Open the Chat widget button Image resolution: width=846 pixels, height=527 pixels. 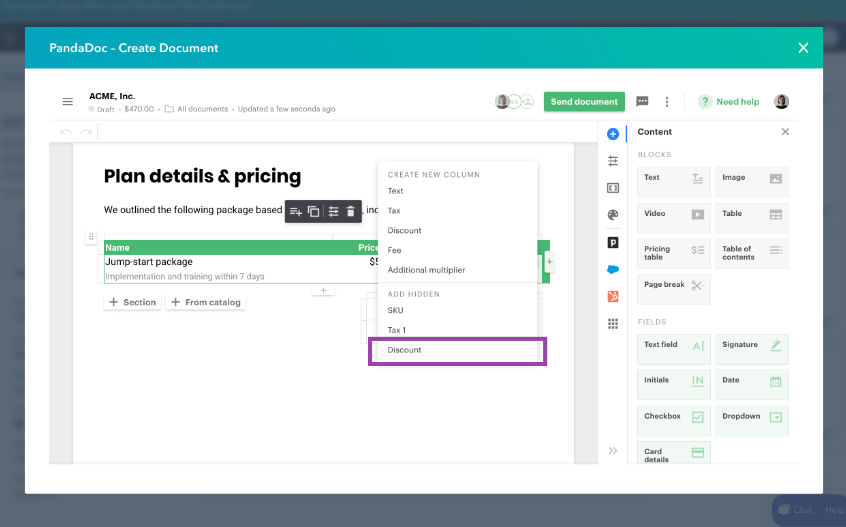(x=795, y=510)
